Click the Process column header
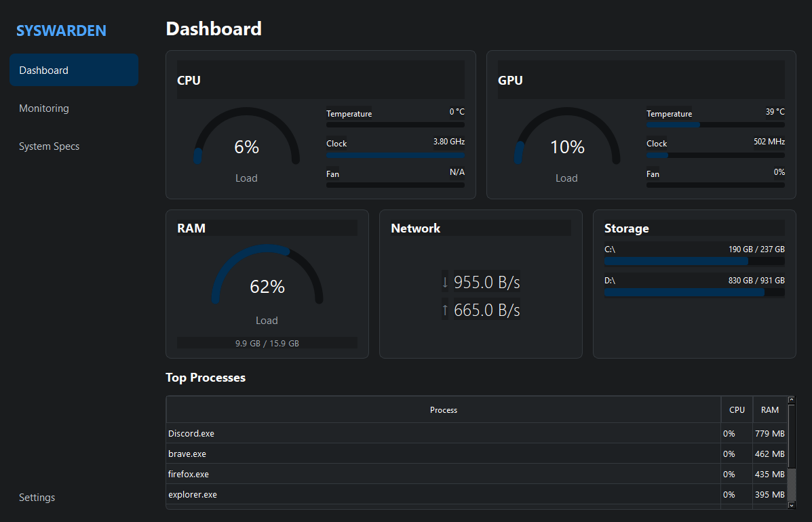Screen dimensions: 812x522 pyautogui.click(x=443, y=409)
